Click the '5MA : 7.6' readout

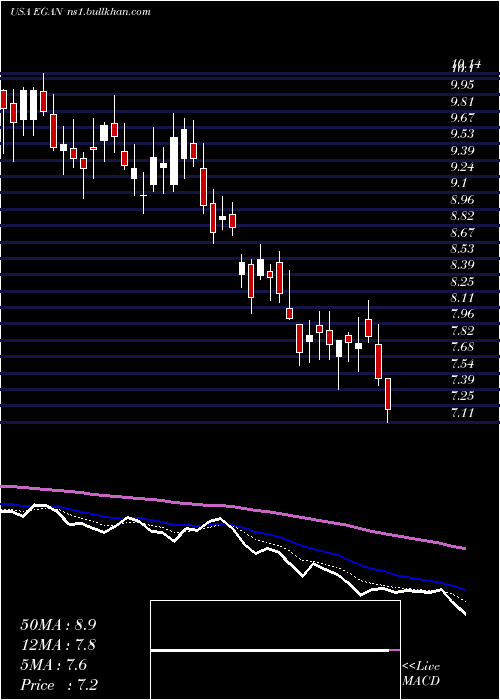54,665
